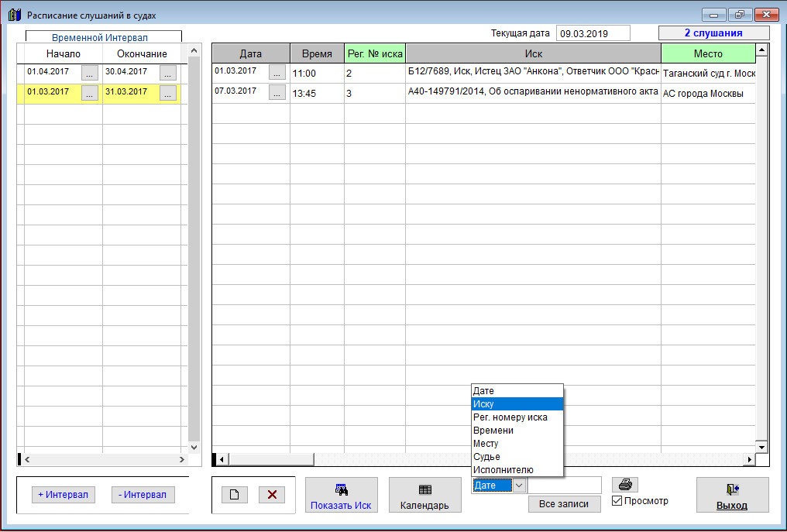Click the Иск column header
This screenshot has width=787, height=532.
pyautogui.click(x=534, y=53)
